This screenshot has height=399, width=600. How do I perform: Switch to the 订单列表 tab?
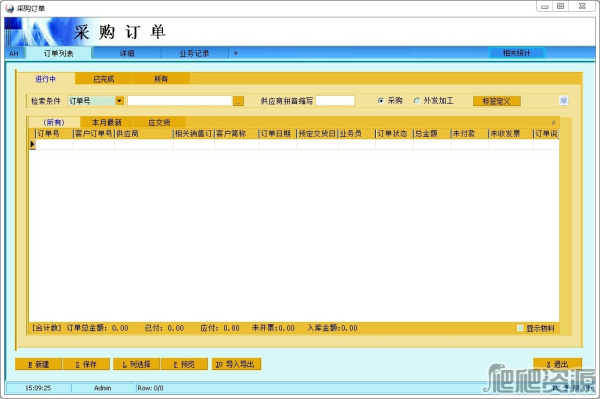[x=58, y=53]
